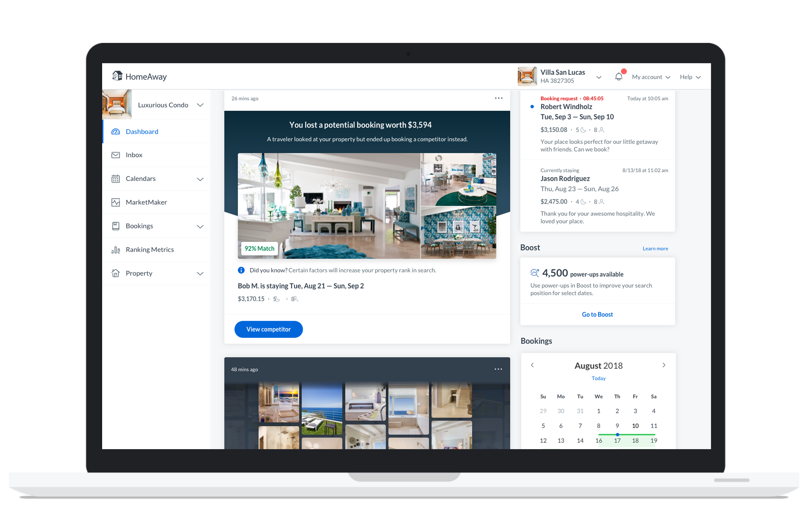Screen dimensions: 812x516
Task: Click the Ranking Metrics bar chart icon
Action: pos(116,250)
